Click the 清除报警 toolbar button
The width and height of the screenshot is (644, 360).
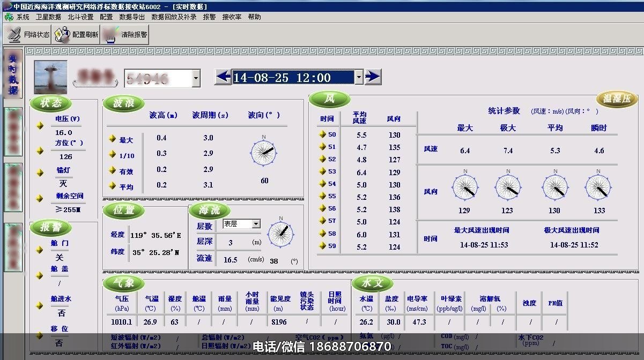(x=124, y=35)
